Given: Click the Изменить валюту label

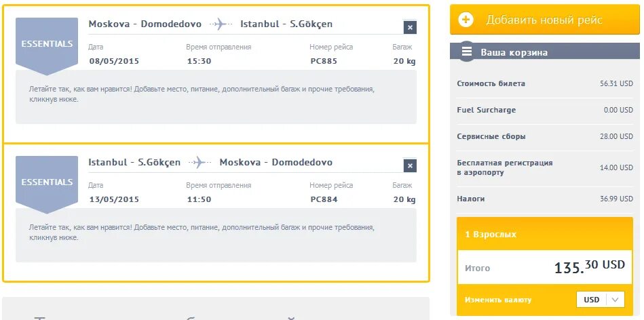Looking at the screenshot, I should (498, 300).
